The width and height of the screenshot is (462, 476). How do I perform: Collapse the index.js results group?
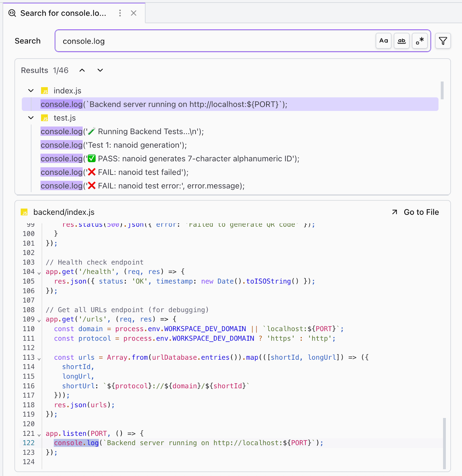(31, 90)
